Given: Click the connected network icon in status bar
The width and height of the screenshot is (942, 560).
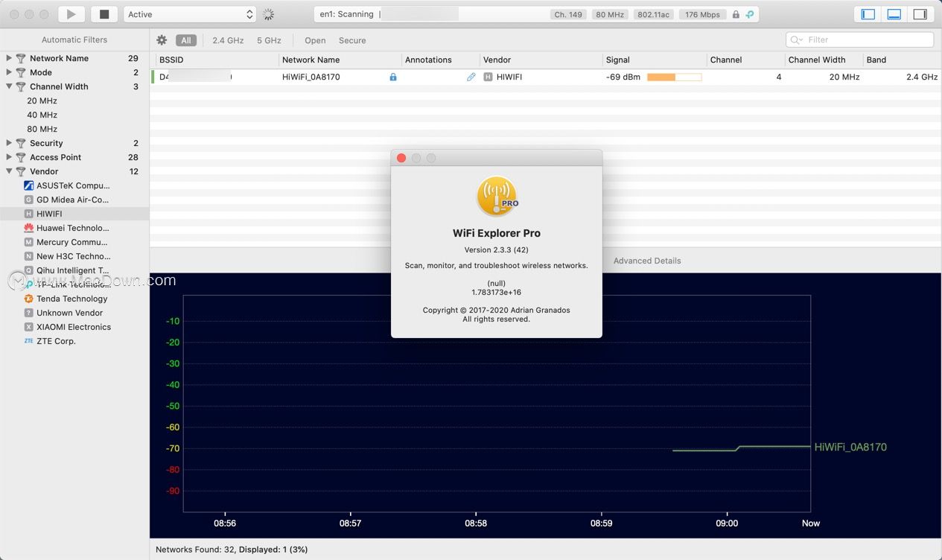Looking at the screenshot, I should point(750,14).
